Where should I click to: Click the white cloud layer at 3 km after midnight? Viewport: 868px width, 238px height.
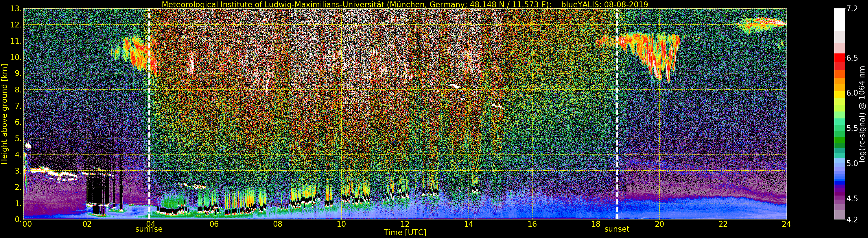[54, 173]
